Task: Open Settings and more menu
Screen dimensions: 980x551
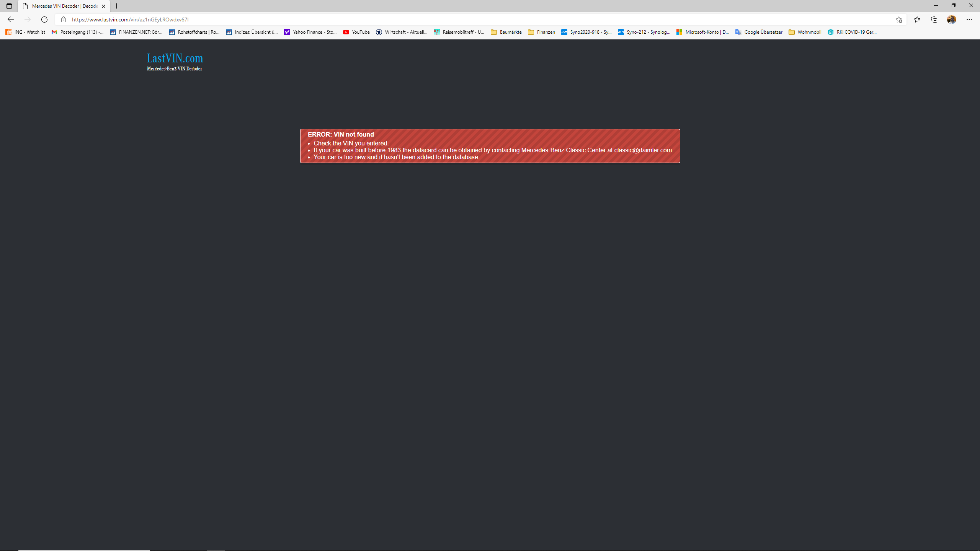Action: tap(969, 20)
